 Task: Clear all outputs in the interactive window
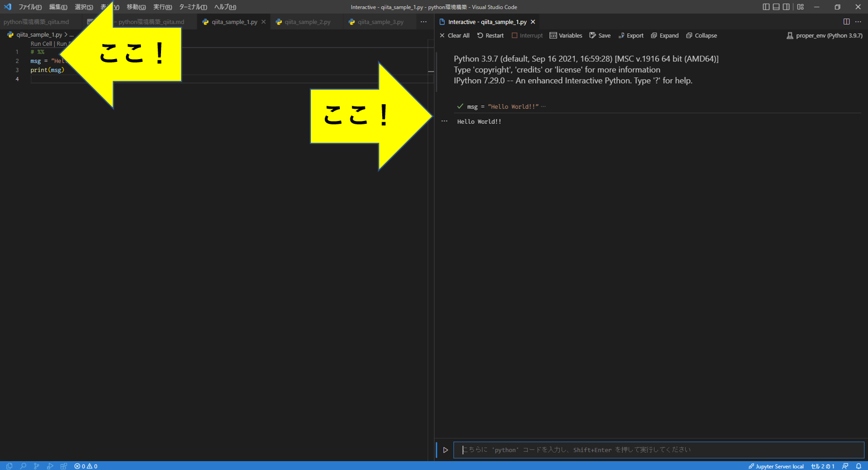[458, 35]
